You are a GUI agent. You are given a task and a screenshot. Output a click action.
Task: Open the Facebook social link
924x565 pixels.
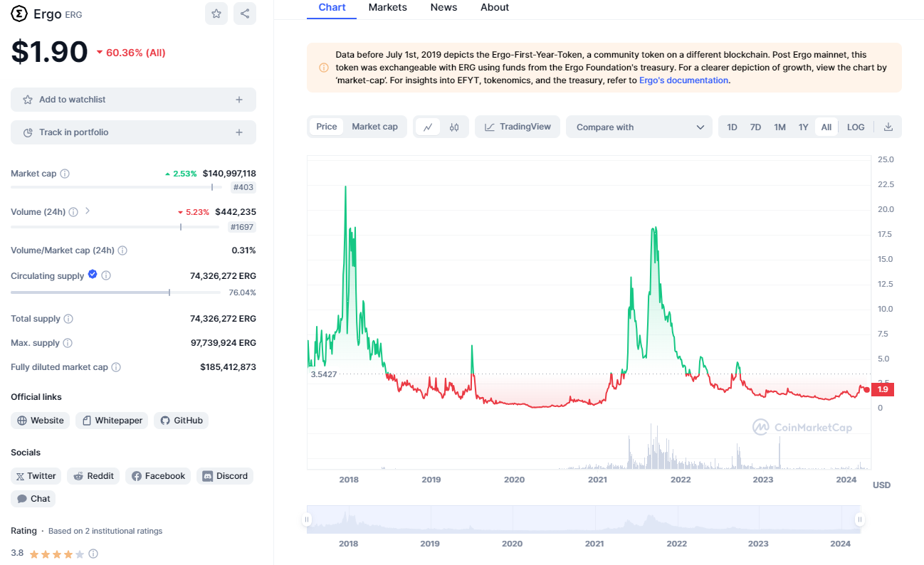158,476
